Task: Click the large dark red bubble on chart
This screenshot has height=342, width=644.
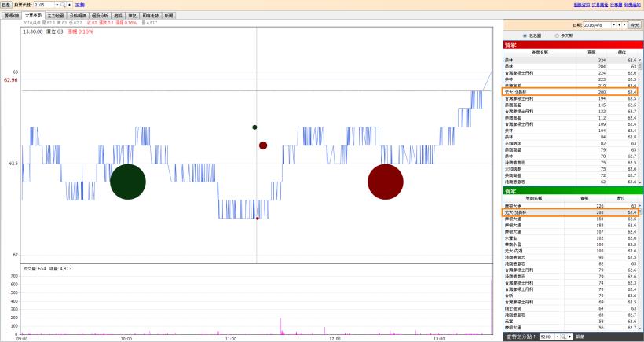Action: (x=385, y=182)
